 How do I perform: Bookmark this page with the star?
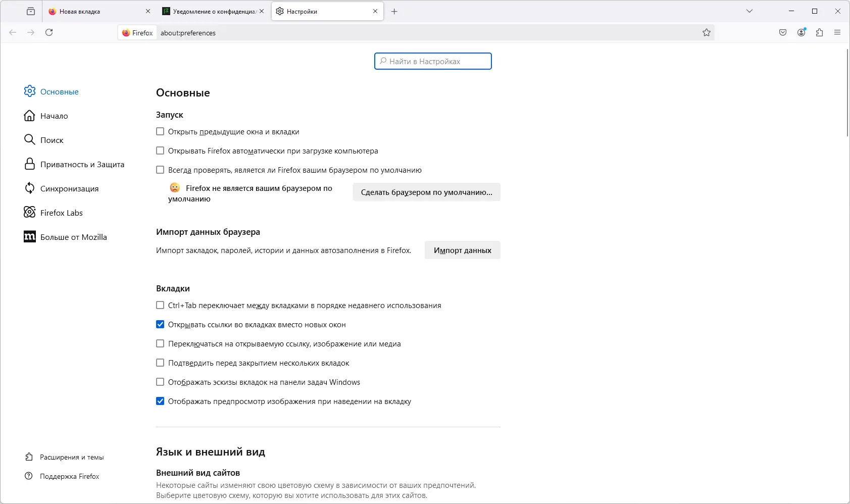click(x=707, y=33)
